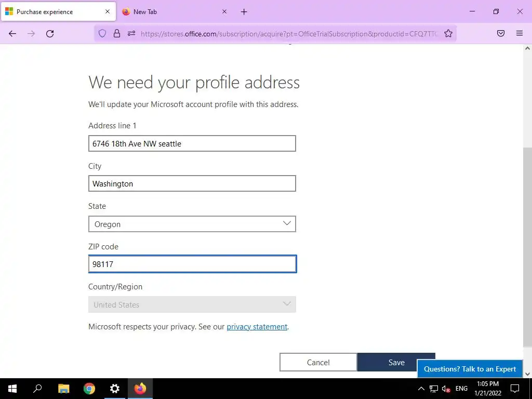The width and height of the screenshot is (532, 399).
Task: Switch to the Purchase experience tab
Action: (58, 11)
